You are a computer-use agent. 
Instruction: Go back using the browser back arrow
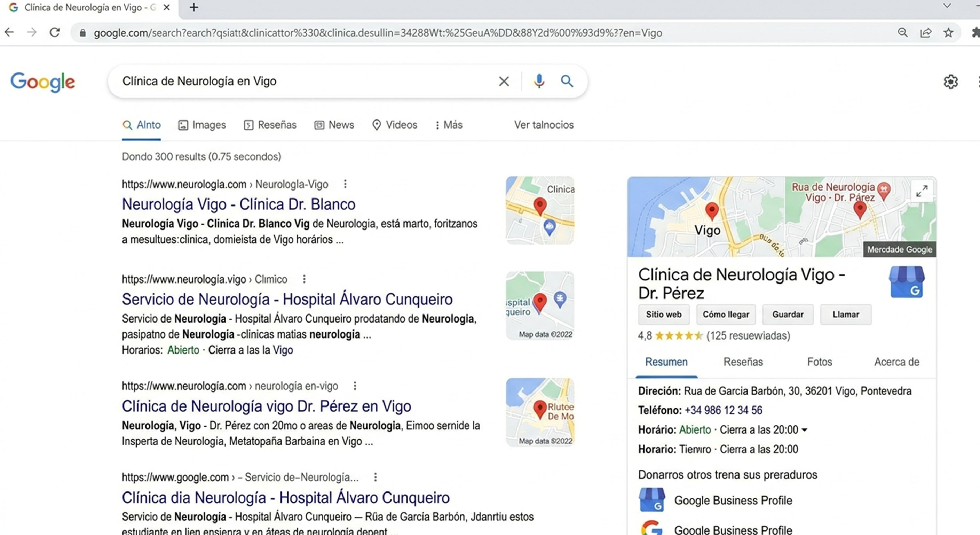9,32
